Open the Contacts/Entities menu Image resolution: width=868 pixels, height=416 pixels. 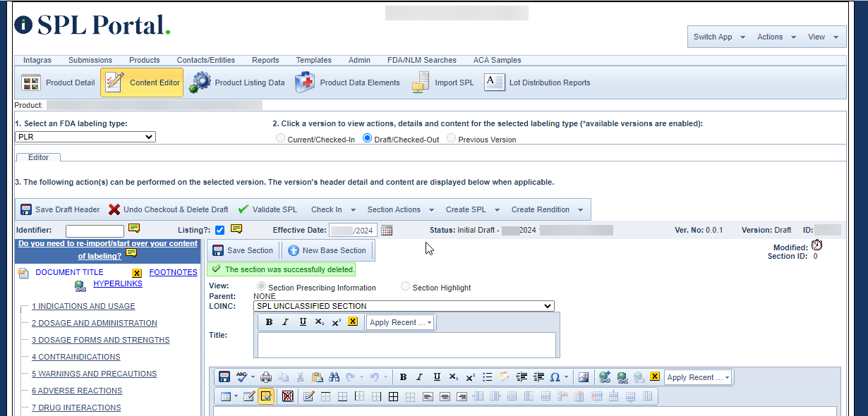[206, 60]
